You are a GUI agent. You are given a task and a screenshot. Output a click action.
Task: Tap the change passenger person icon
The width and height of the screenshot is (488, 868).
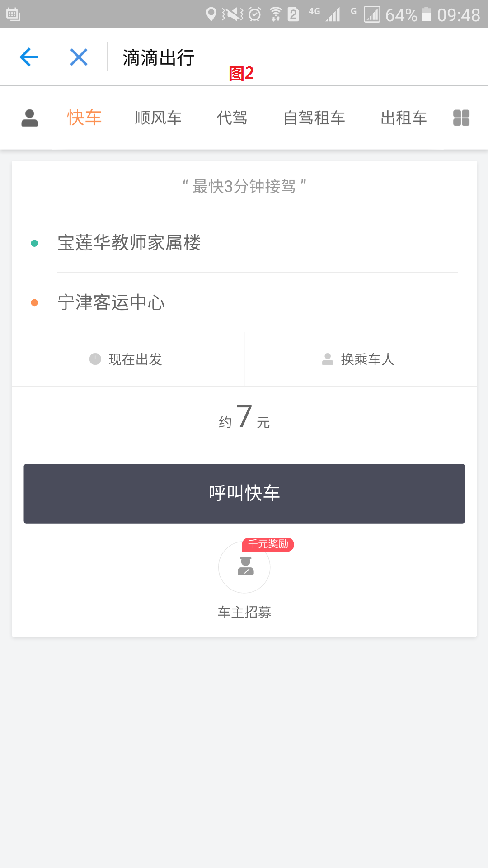328,359
